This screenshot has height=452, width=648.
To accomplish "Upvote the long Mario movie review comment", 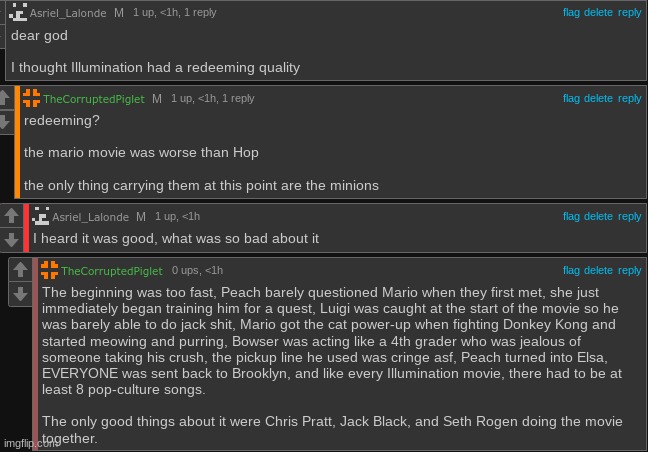I will (20, 269).
